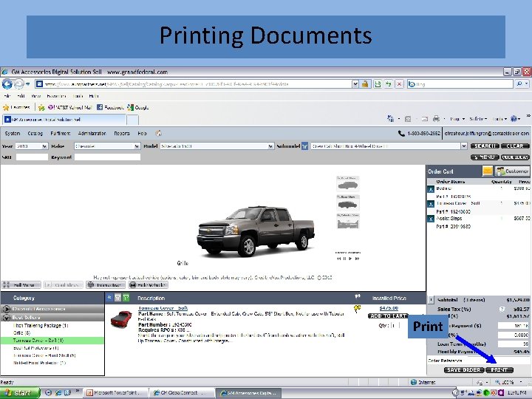The image size is (532, 399).
Task: Select Tonneau Cover - Soft category
Action: click(x=38, y=341)
